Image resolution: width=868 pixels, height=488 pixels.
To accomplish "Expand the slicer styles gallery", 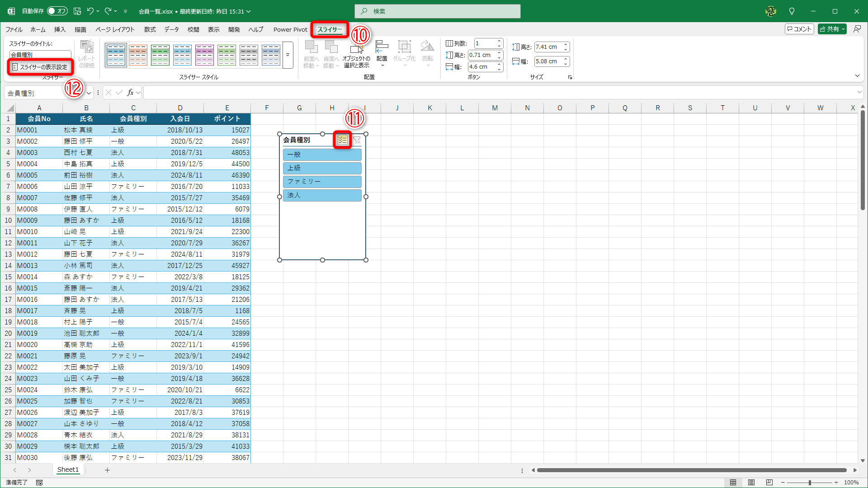I will coord(288,55).
